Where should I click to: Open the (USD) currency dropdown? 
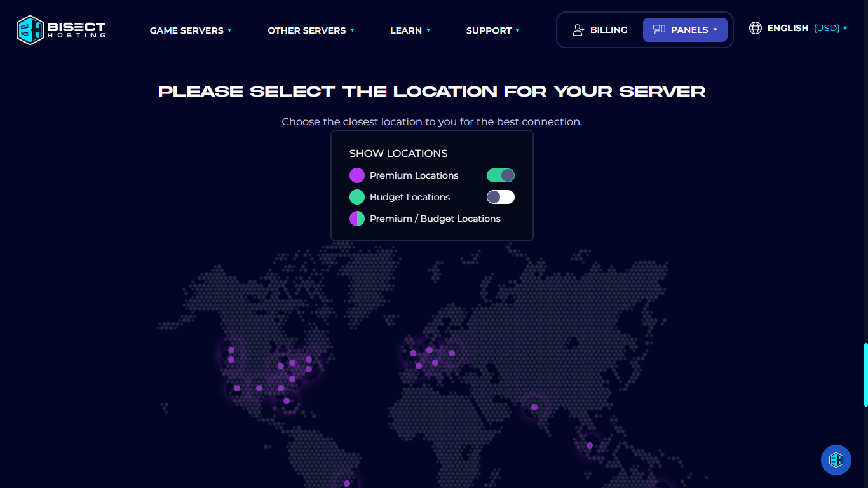828,28
